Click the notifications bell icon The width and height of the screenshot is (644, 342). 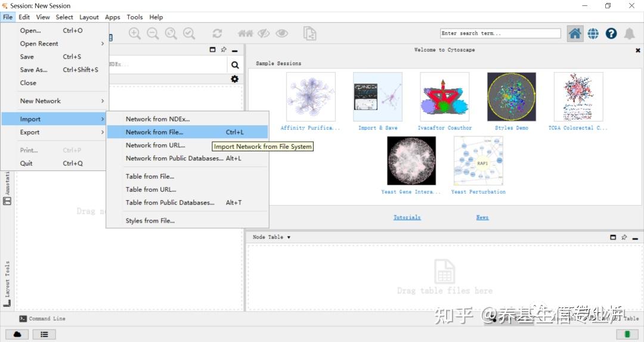[x=629, y=33]
